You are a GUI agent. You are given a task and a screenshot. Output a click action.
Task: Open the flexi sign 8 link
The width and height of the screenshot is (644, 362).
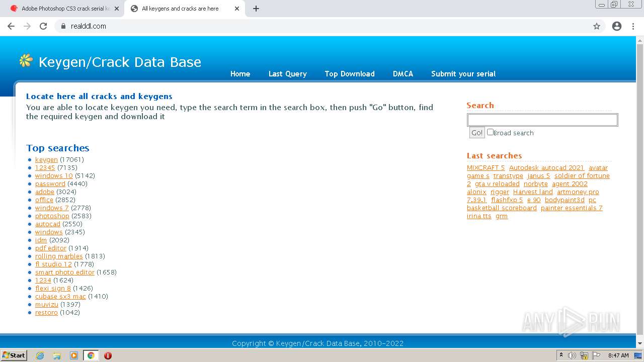click(x=53, y=289)
